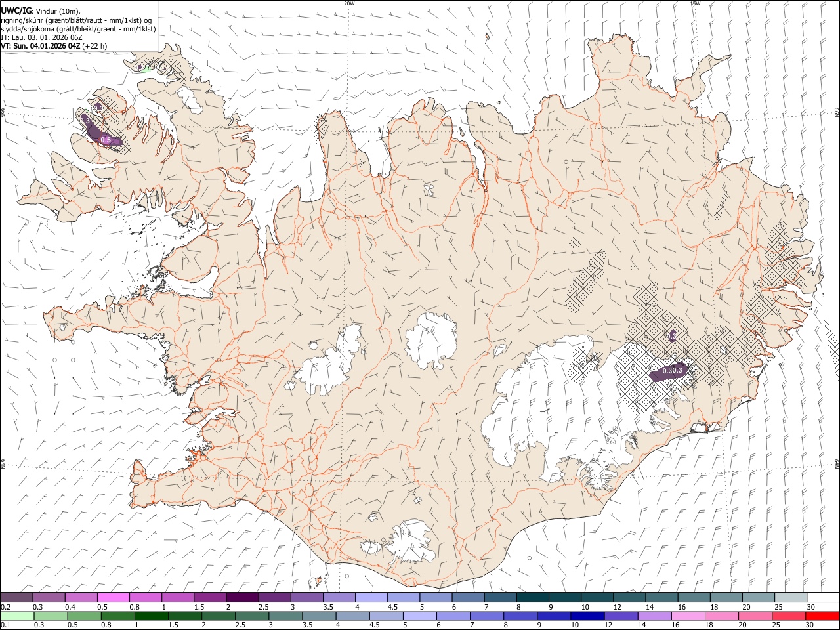This screenshot has height=630, width=840.
Task: Click the upper legend swatch between 1 and 1.5
Action: point(178,597)
